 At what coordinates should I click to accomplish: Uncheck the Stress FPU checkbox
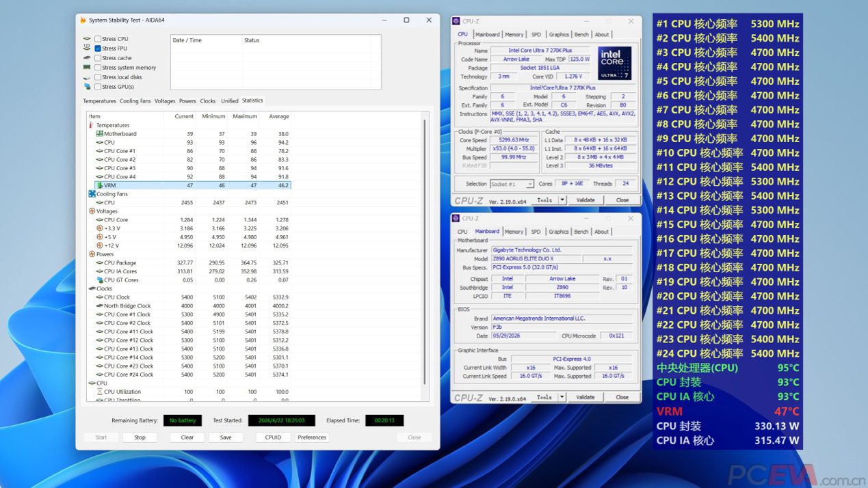pos(98,49)
